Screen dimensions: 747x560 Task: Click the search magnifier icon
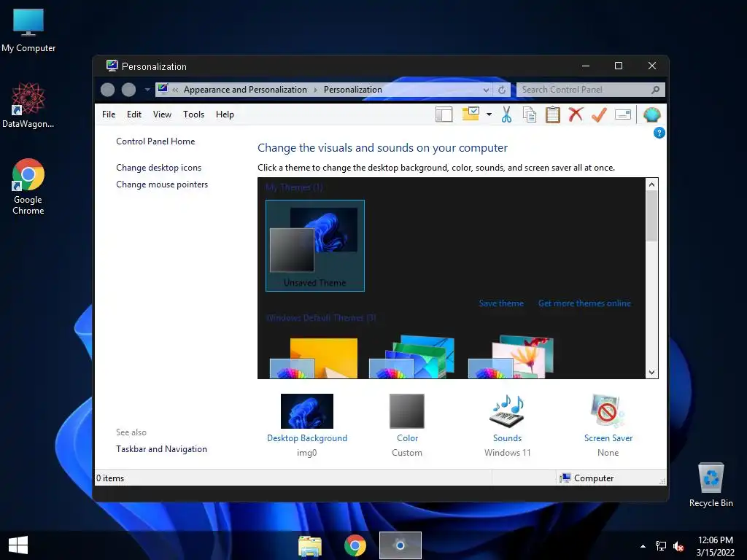click(x=656, y=90)
